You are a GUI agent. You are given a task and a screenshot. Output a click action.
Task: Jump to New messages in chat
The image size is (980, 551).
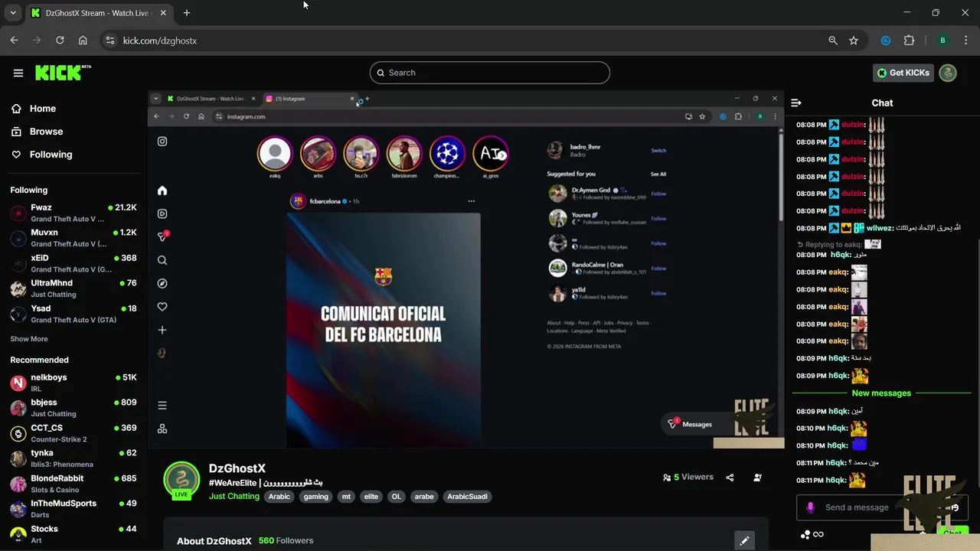881,393
